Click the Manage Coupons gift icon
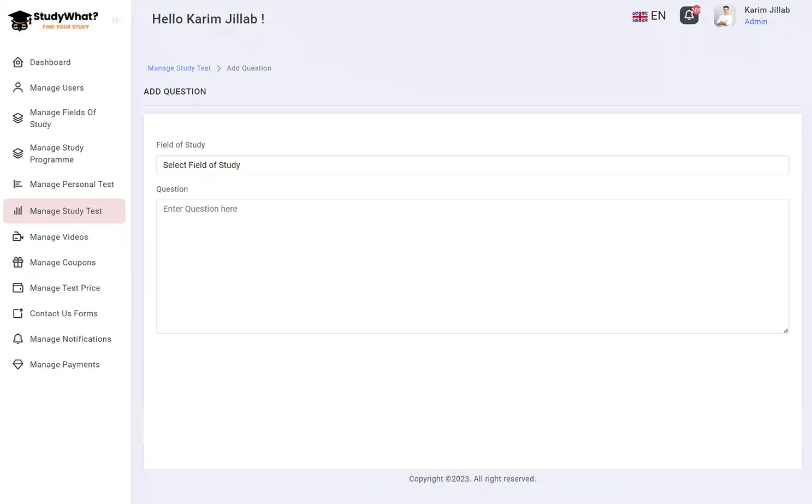The image size is (812, 504). [x=18, y=262]
